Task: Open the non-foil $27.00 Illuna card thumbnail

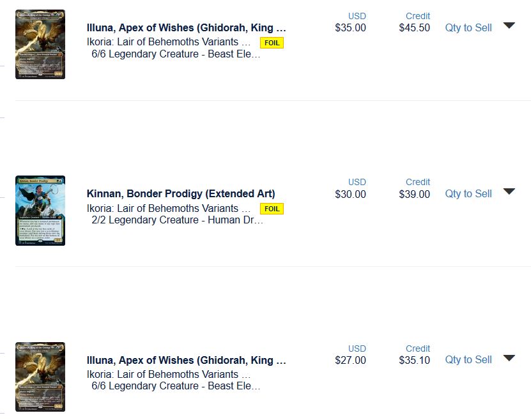Action: pyautogui.click(x=40, y=377)
